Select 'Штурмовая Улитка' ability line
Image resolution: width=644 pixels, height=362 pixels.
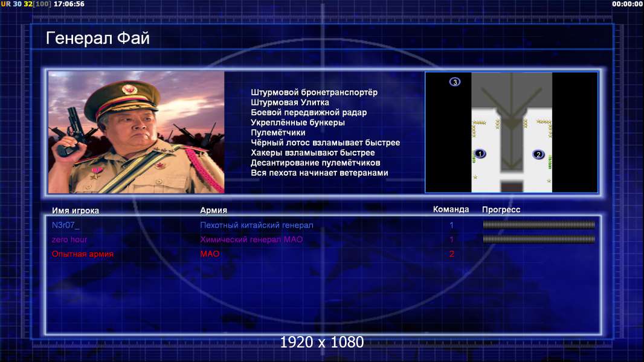pos(290,103)
